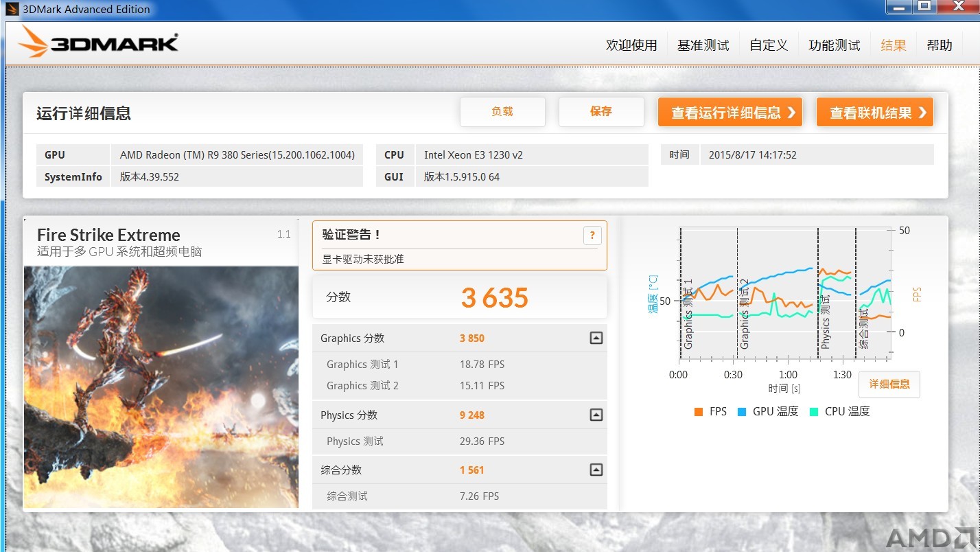
Task: Click the Graphics score value 3 850
Action: pos(472,338)
